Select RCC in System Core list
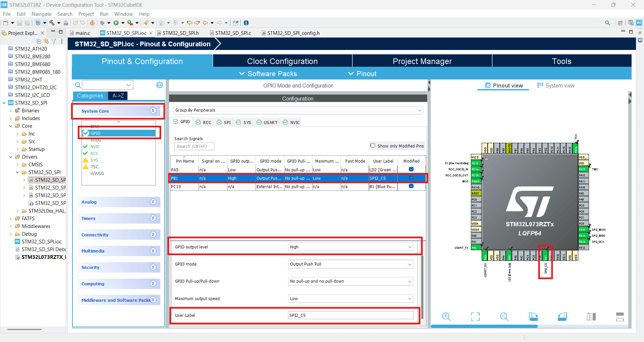The height and width of the screenshot is (342, 644). click(x=94, y=153)
